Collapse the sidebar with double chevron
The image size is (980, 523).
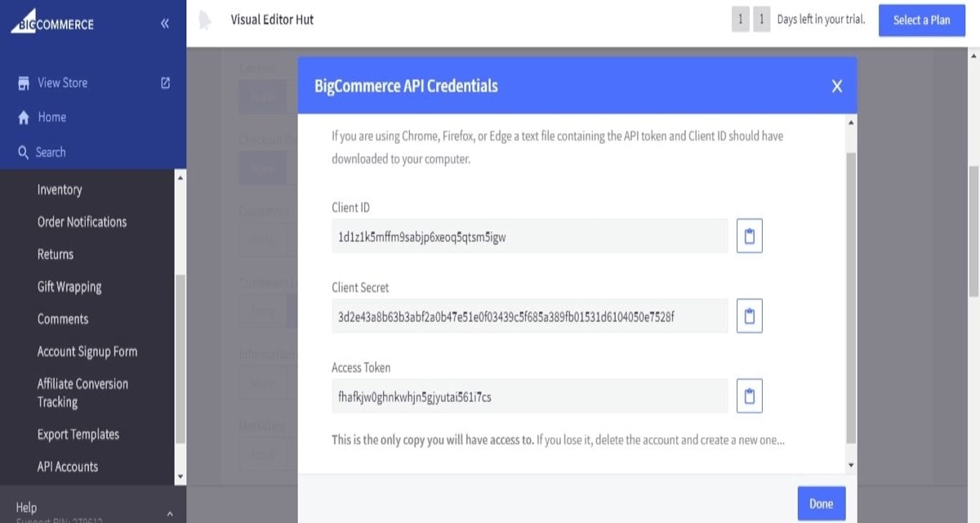tap(165, 24)
